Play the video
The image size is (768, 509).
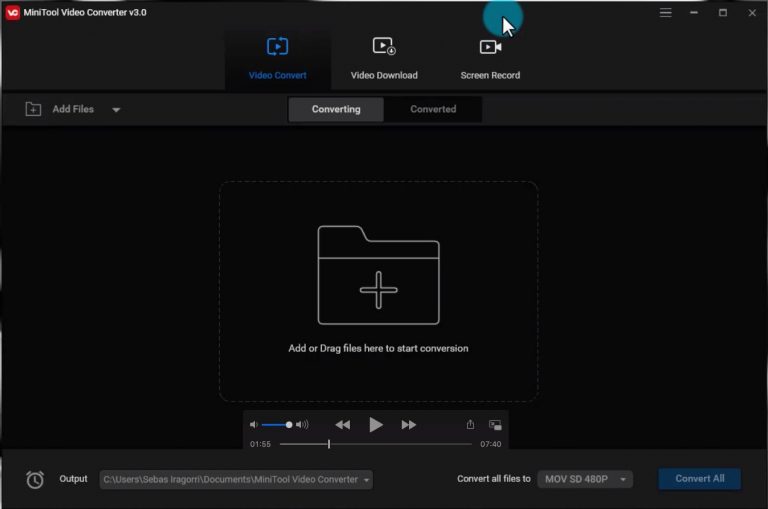click(x=376, y=425)
